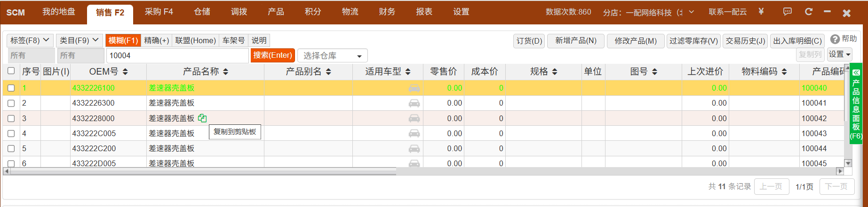This screenshot has width=868, height=207.
Task: Expand the 分店 branch selector dropdown
Action: (x=691, y=12)
